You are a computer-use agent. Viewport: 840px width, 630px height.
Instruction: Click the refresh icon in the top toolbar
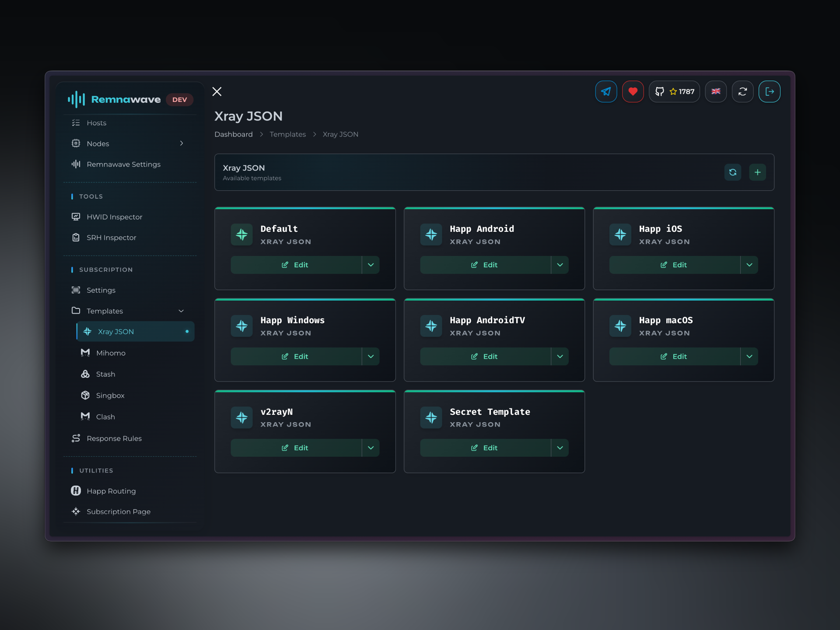coord(742,91)
